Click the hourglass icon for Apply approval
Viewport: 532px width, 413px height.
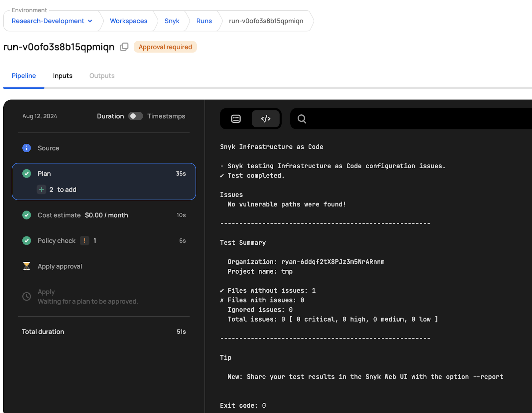[x=27, y=266]
